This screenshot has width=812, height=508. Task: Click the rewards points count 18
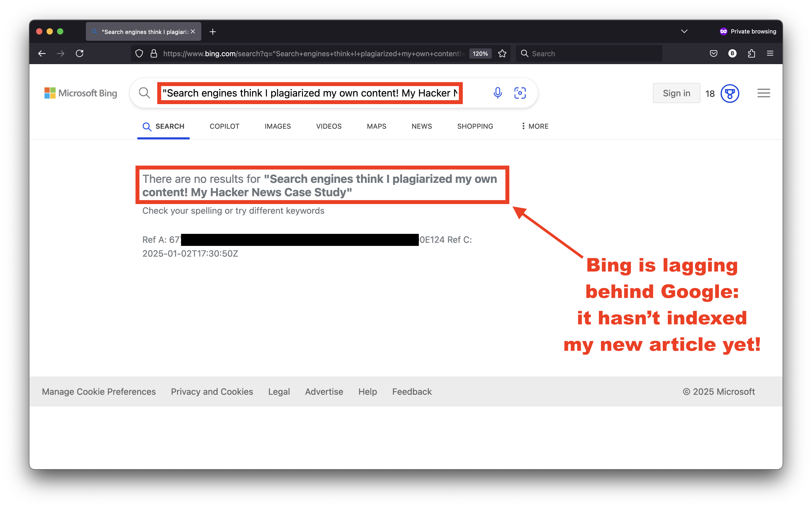click(710, 94)
